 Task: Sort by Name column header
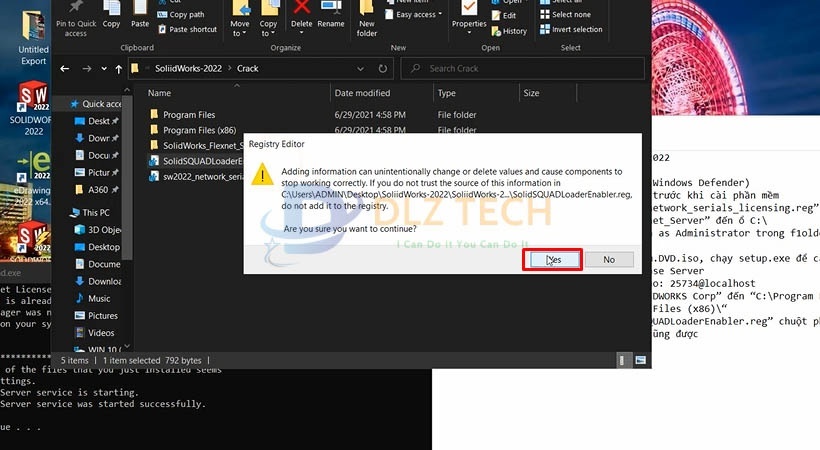[x=159, y=93]
